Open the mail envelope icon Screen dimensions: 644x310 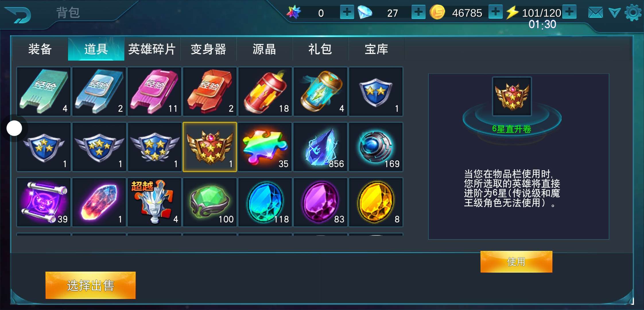click(x=595, y=13)
